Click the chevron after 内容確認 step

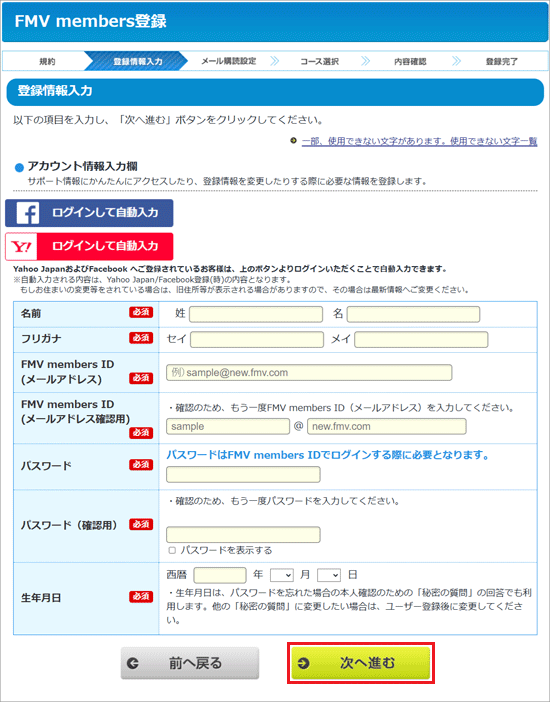[456, 61]
